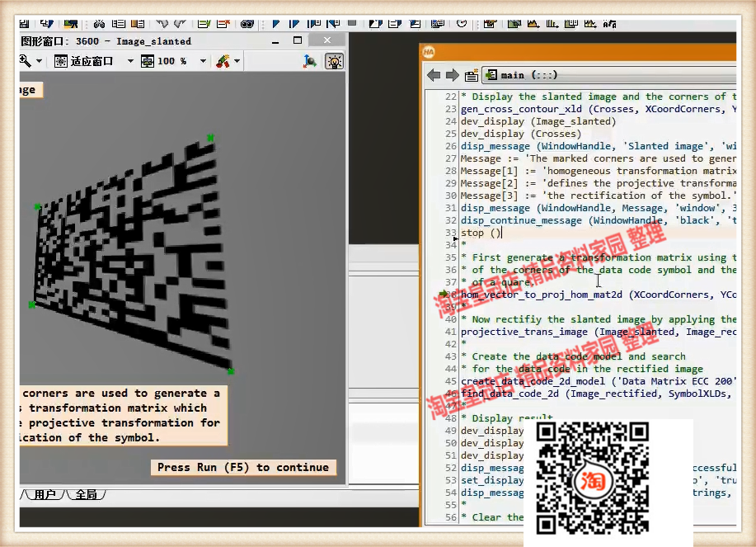
Task: Click the edit procedure interface icon
Action: pos(471,75)
